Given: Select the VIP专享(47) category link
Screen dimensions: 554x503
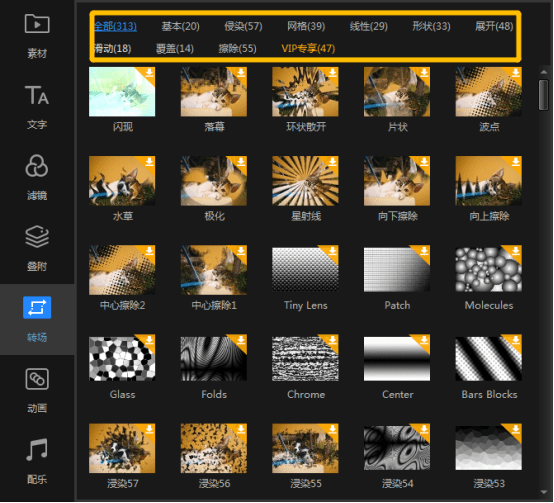Looking at the screenshot, I should coord(308,48).
